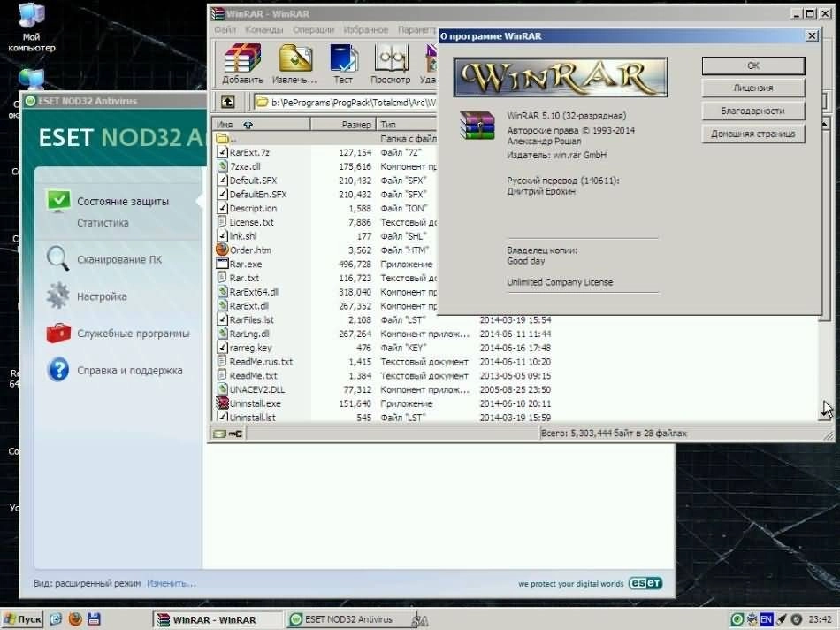Click the WinRAR path address box
Image resolution: width=840 pixels, height=630 pixels.
click(346, 102)
